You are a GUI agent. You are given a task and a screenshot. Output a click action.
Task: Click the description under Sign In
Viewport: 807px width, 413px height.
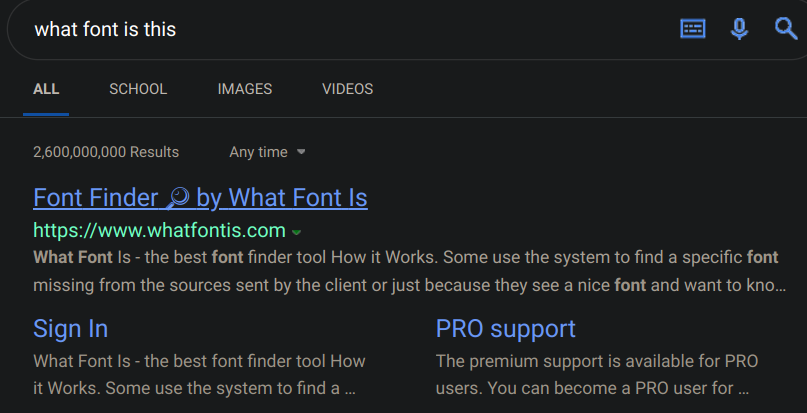[199, 374]
